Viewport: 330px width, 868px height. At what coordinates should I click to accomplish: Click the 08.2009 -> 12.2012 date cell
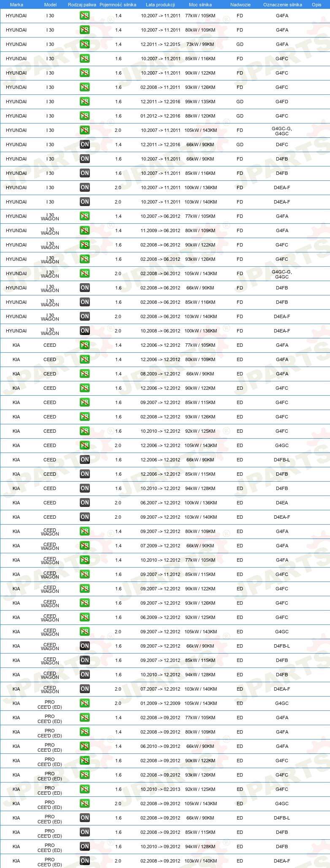160,374
